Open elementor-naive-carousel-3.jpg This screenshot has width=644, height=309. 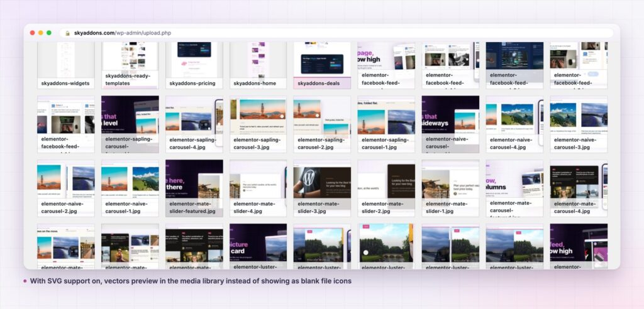coord(579,124)
